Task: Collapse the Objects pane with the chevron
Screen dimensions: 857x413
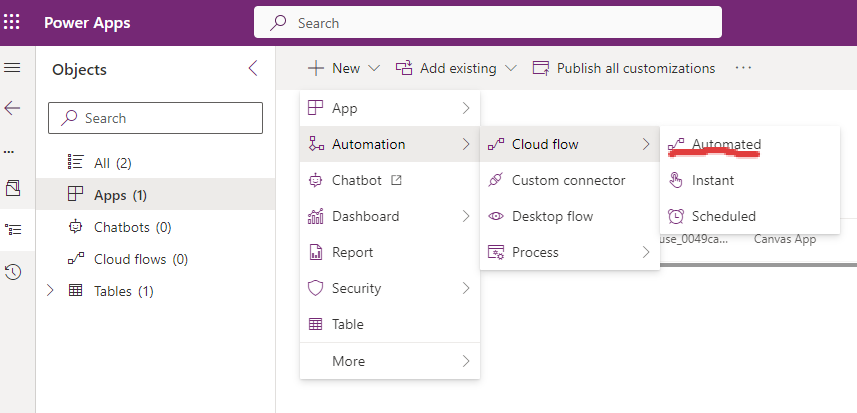Action: click(253, 68)
